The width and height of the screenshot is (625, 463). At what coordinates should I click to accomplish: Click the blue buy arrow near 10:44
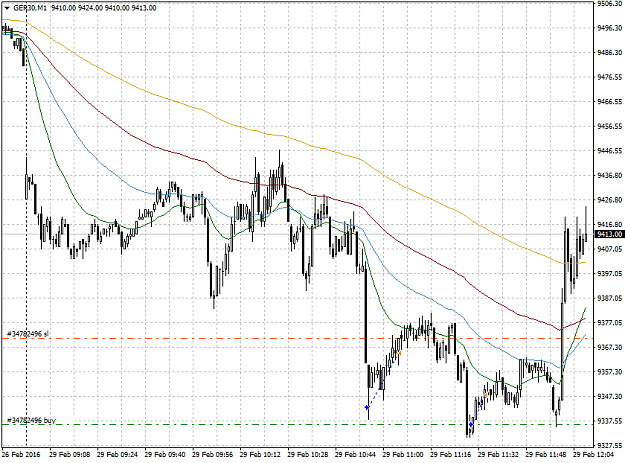click(367, 407)
